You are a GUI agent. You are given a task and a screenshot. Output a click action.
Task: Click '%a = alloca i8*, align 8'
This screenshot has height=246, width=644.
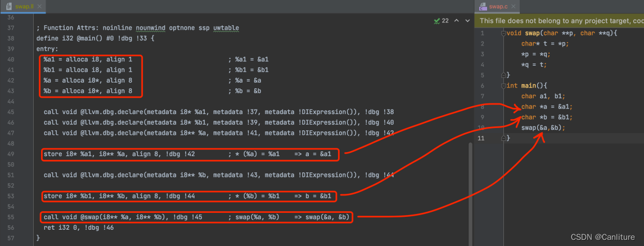(x=88, y=80)
